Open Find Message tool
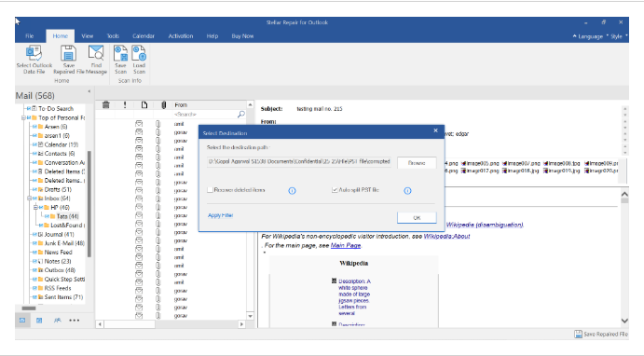 coord(96,54)
